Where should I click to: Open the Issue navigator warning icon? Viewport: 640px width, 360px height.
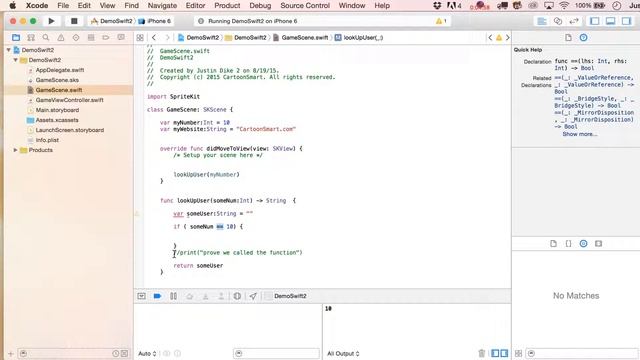tap(61, 38)
